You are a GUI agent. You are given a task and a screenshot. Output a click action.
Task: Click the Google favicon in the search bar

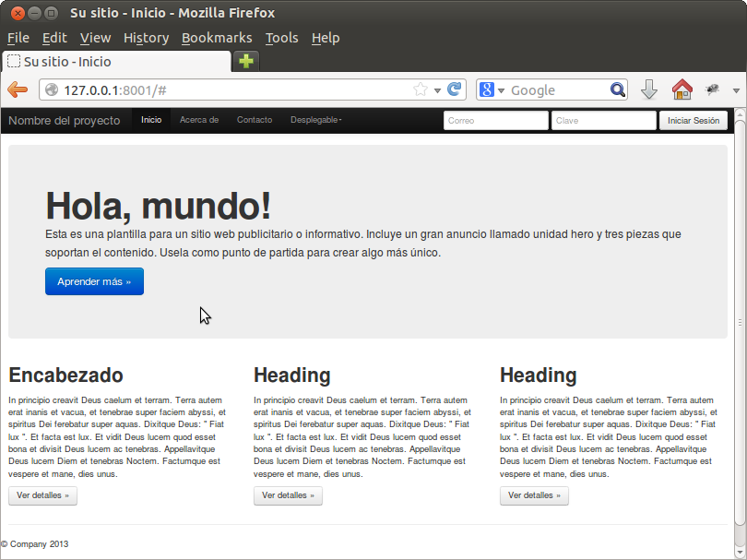pyautogui.click(x=486, y=89)
